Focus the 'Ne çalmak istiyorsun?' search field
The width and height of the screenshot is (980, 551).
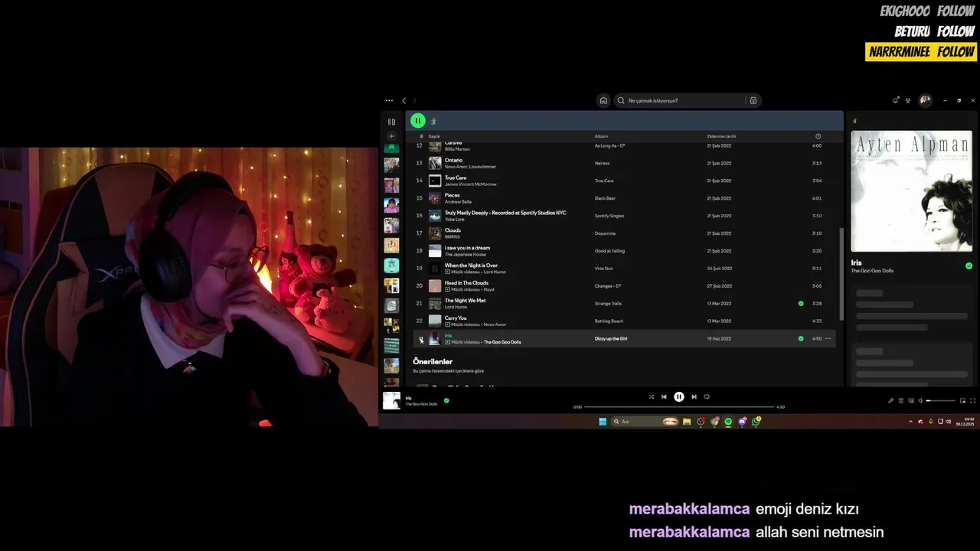pyautogui.click(x=681, y=100)
